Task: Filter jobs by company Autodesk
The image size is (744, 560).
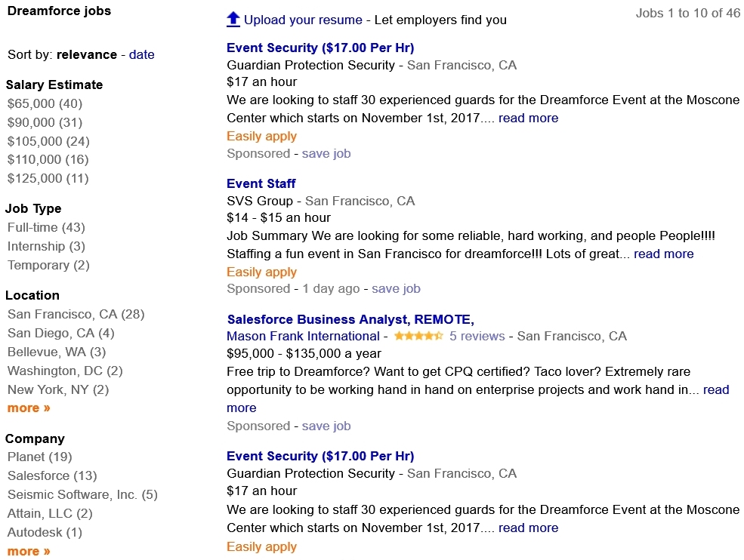Action: (45, 532)
